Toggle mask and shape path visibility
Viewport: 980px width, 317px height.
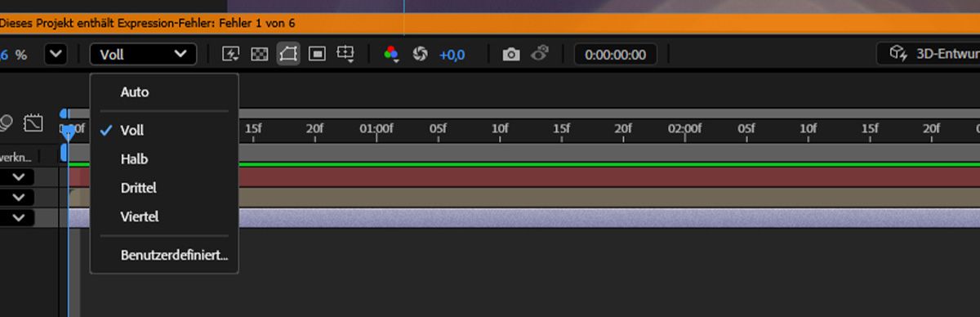[x=287, y=54]
